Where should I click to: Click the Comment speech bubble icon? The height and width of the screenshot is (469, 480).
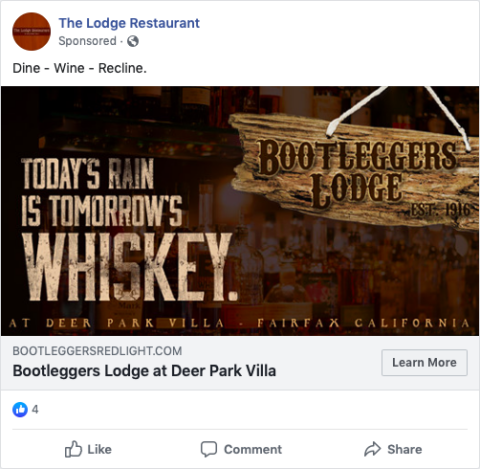[209, 449]
